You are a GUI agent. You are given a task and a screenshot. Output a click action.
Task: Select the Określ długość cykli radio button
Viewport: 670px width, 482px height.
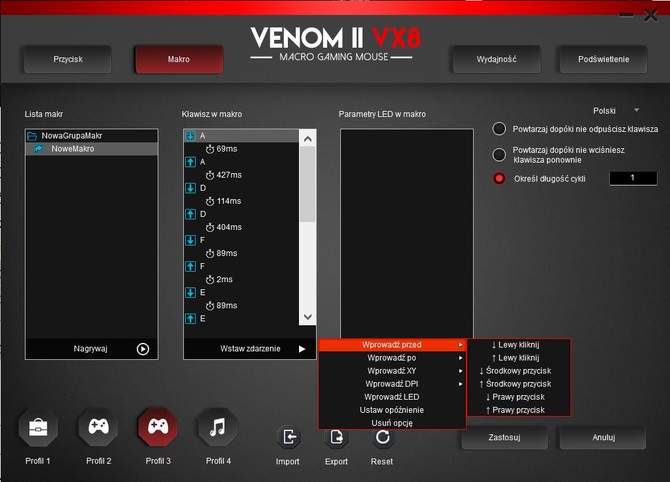coord(499,178)
